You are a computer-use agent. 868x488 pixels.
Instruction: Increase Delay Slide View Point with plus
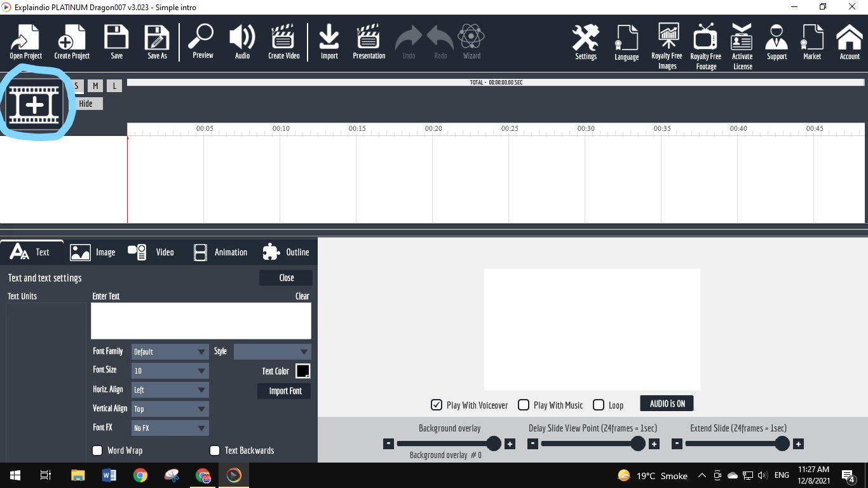click(654, 444)
